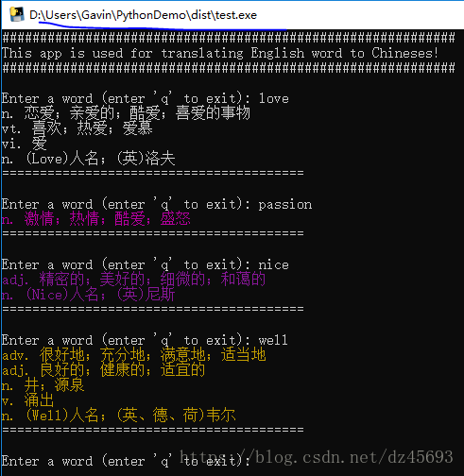The width and height of the screenshot is (464, 476).
Task: Click the equals-sign separator below the love results
Action: 153,173
